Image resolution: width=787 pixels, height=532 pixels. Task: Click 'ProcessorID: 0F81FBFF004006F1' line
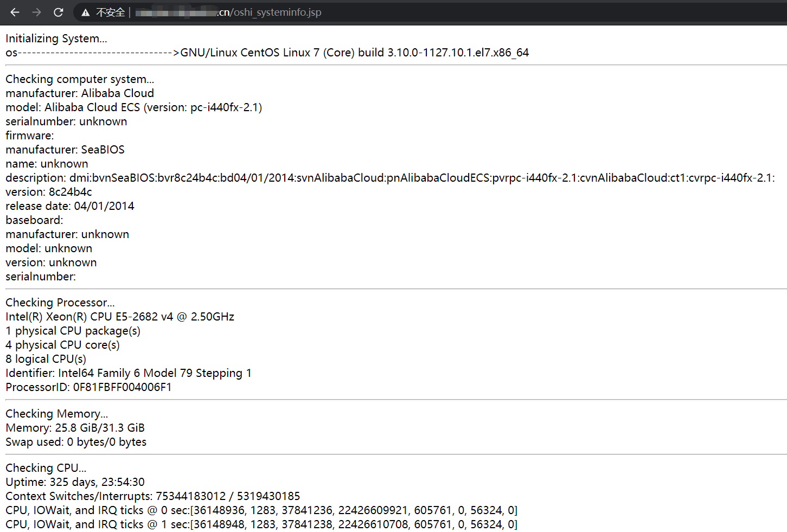click(x=88, y=387)
